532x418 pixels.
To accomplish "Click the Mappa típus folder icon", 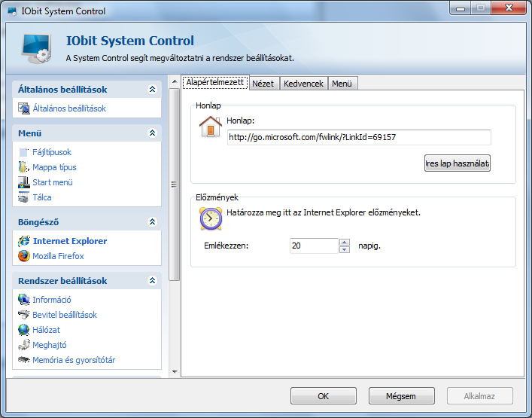I will coord(24,167).
